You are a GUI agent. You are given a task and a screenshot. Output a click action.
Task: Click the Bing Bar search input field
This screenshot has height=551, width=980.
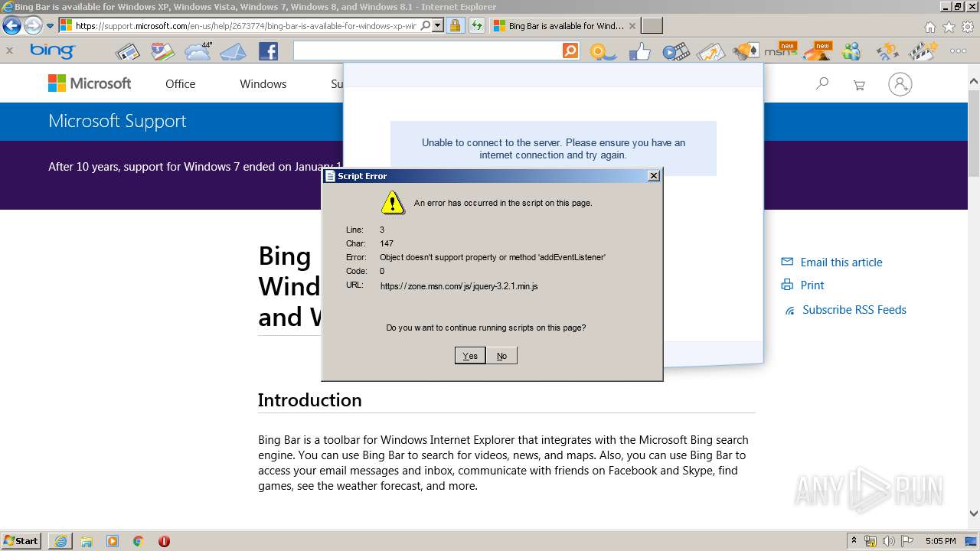coord(427,51)
